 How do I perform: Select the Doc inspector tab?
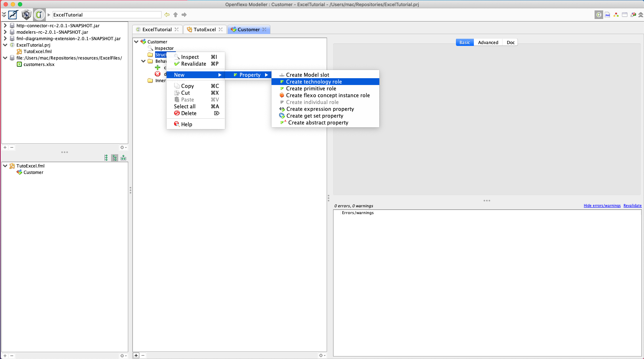[510, 42]
